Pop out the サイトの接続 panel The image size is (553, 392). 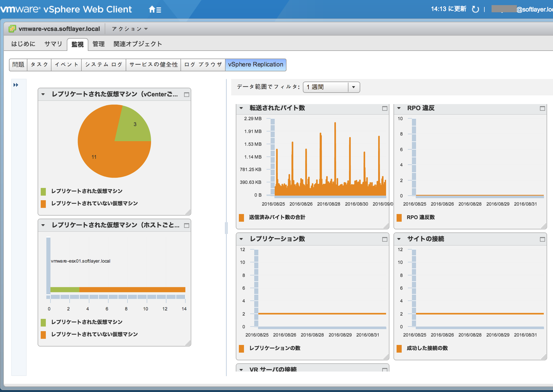[543, 239]
